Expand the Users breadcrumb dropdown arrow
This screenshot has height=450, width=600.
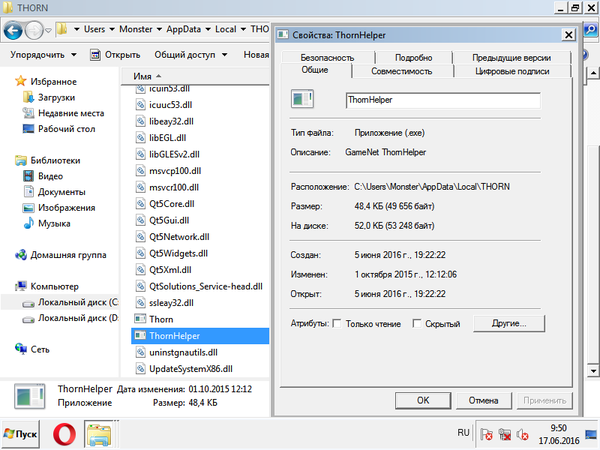pos(112,29)
